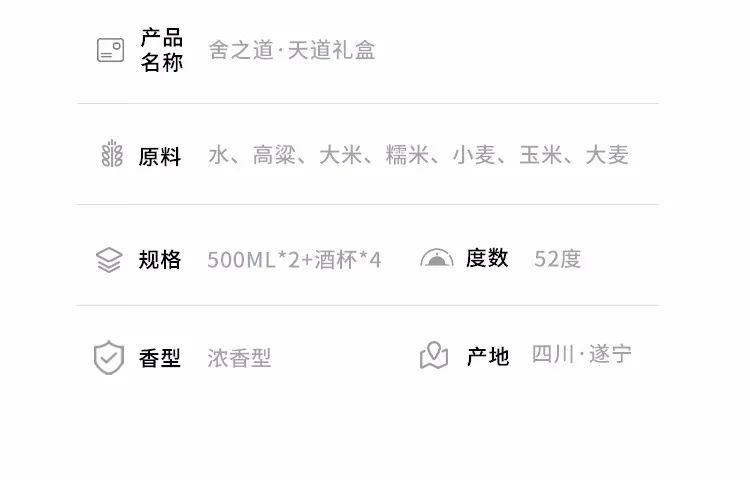Select the 产品名称 label

pos(162,50)
